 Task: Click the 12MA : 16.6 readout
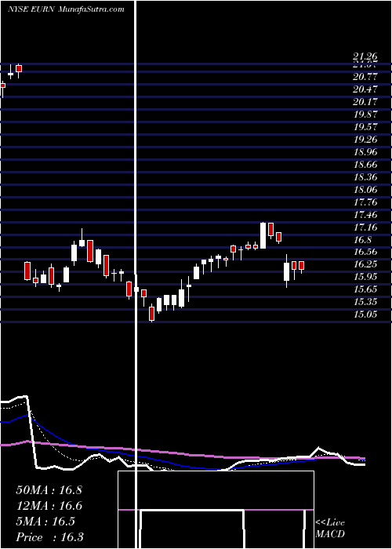tap(49, 506)
